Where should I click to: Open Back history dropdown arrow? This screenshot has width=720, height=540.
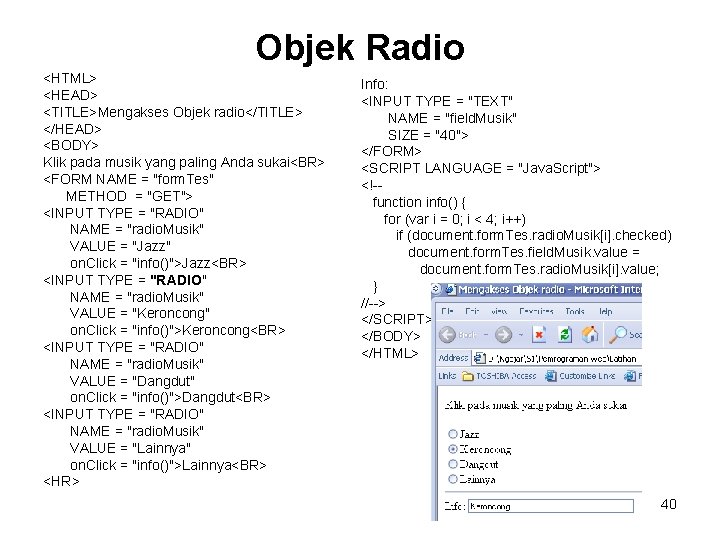pyautogui.click(x=485, y=335)
